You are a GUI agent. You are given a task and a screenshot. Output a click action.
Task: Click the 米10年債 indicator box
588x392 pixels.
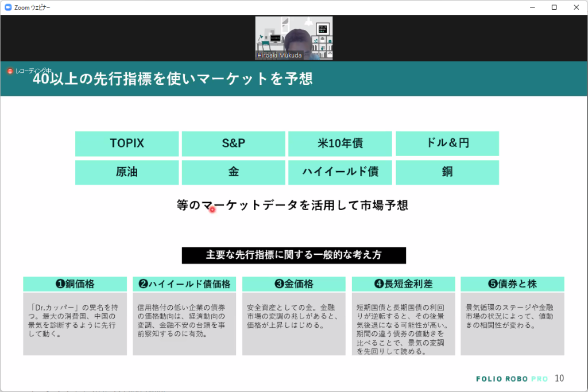340,143
